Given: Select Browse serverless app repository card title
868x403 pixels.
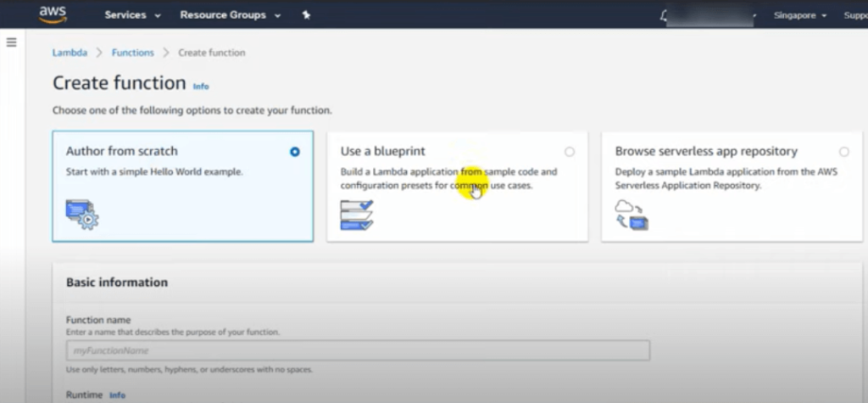Looking at the screenshot, I should pos(706,151).
